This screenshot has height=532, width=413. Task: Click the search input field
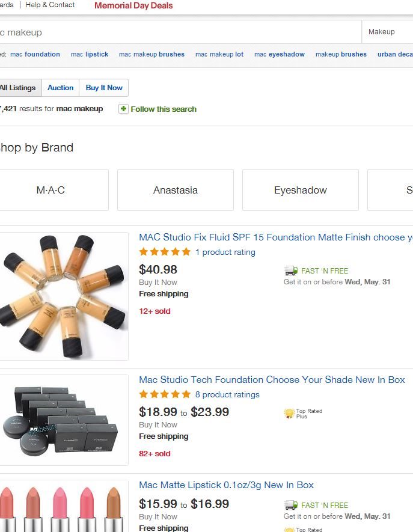[x=180, y=32]
